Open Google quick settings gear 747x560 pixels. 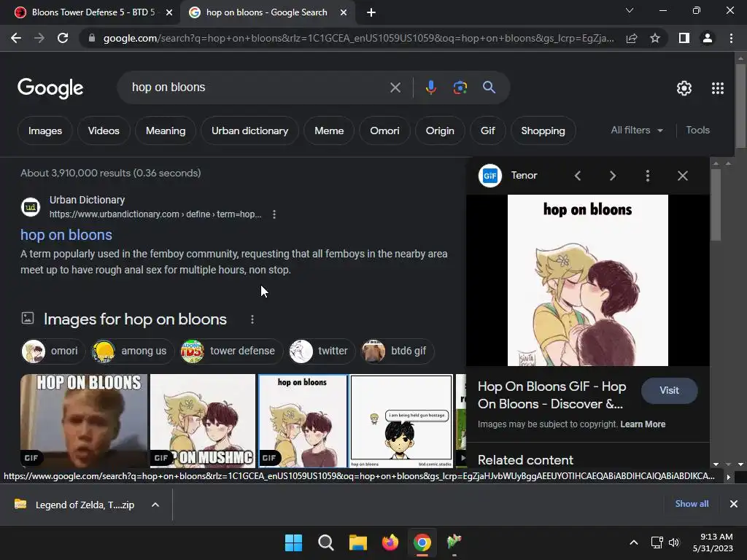pos(684,88)
